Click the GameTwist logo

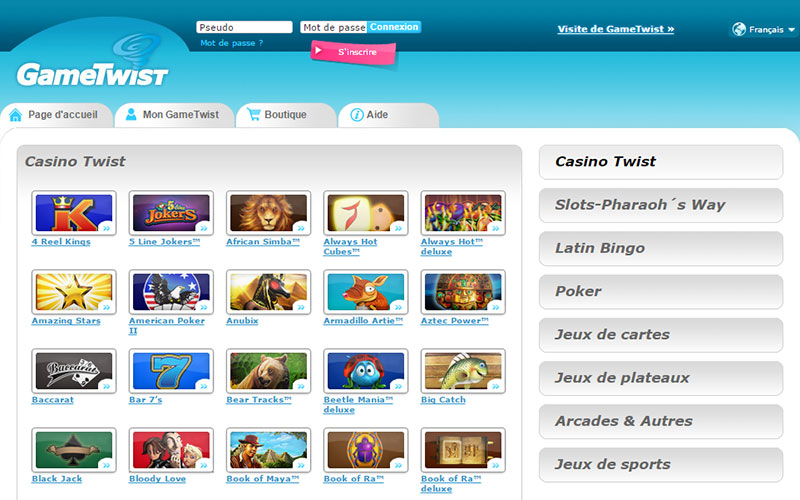click(92, 62)
